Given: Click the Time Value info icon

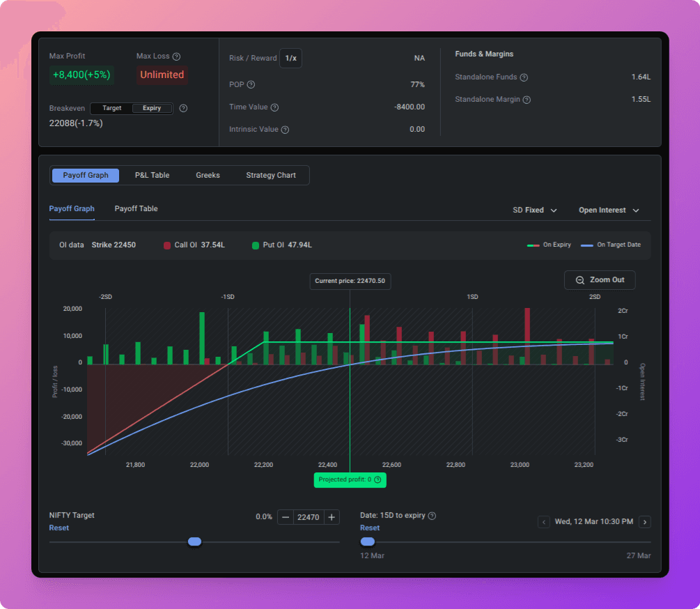Looking at the screenshot, I should pos(274,107).
